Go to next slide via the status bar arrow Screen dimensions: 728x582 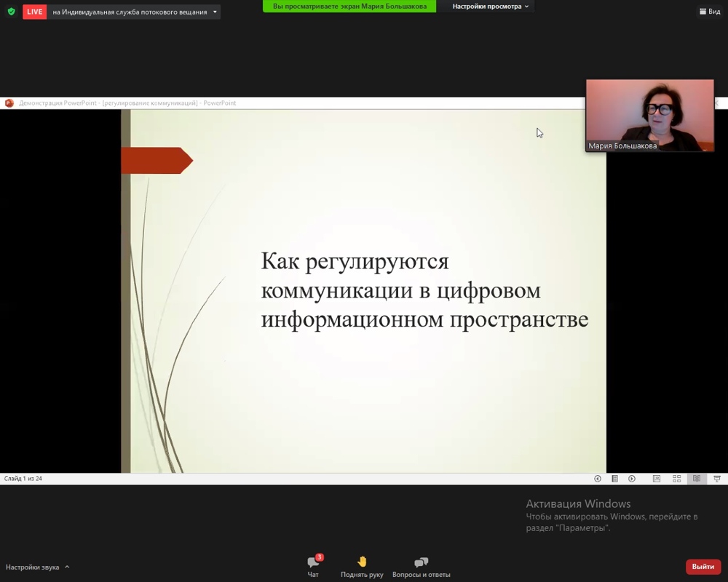coord(632,479)
